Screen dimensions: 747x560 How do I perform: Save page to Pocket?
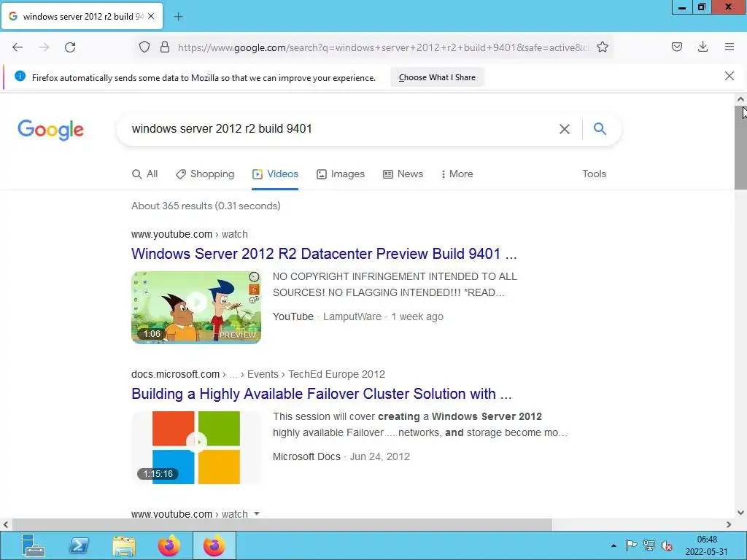click(x=676, y=47)
